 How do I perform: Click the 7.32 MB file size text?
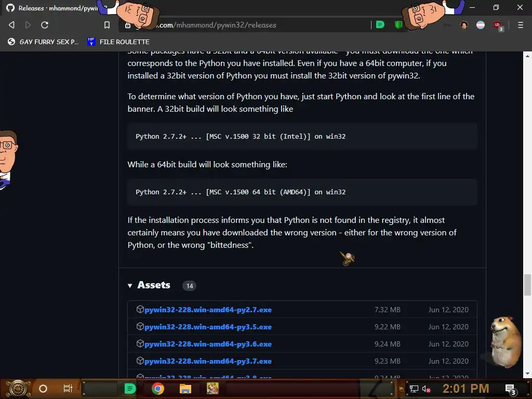point(387,310)
